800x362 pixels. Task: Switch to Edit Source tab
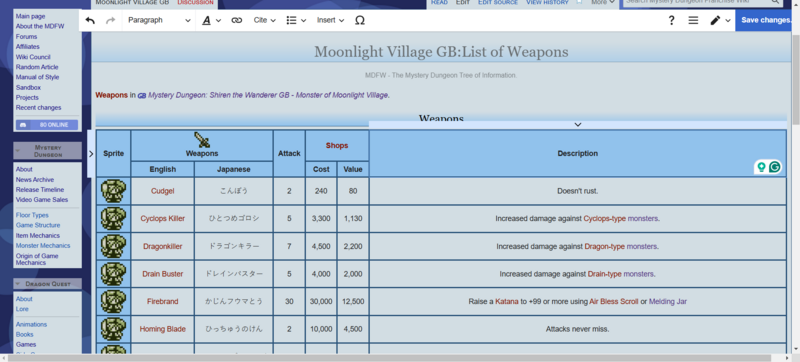pyautogui.click(x=497, y=3)
